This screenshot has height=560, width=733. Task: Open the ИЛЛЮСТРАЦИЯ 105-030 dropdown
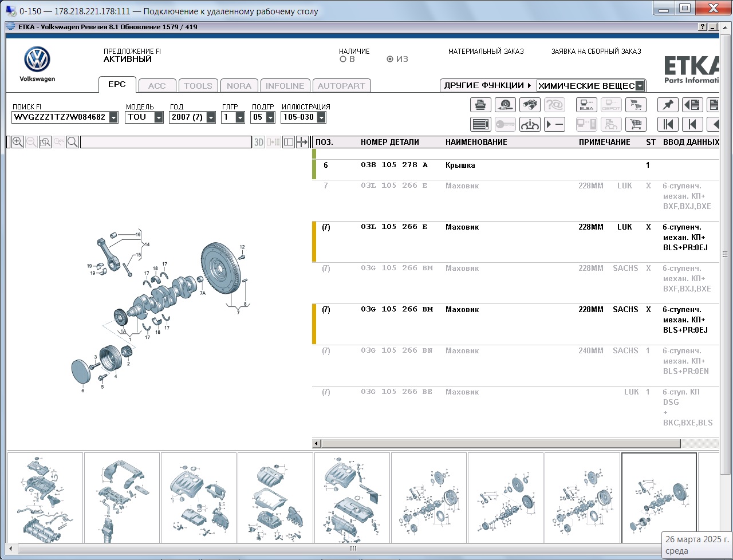[321, 117]
